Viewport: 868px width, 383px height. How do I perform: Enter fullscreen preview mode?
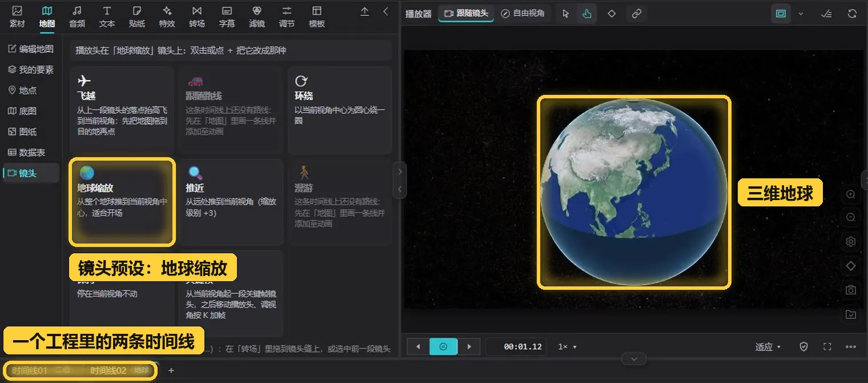coord(827,346)
